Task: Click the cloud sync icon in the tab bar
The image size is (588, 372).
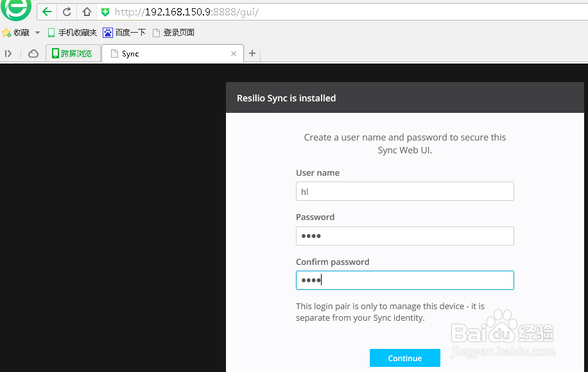Action: (x=33, y=54)
